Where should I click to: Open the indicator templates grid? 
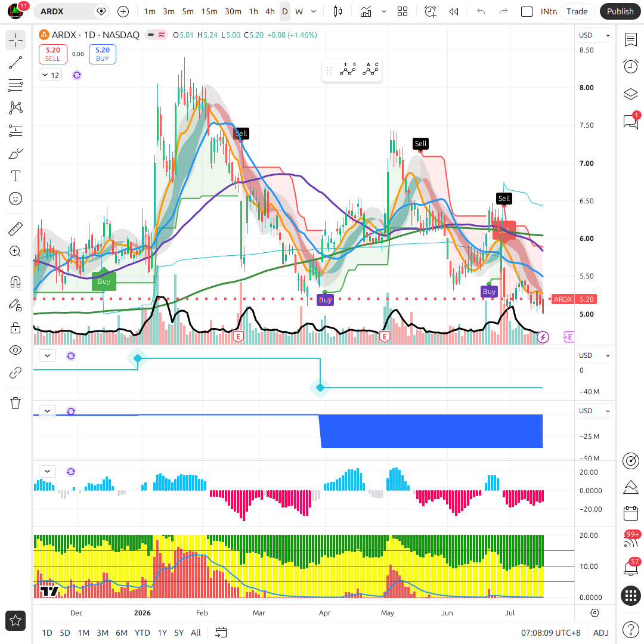402,11
